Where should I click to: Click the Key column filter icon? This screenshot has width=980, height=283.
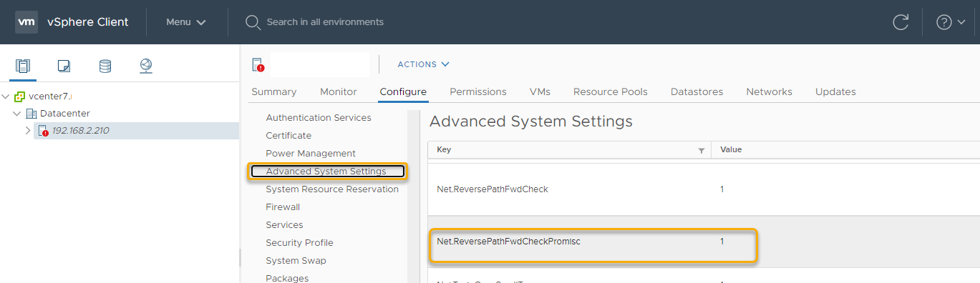[x=702, y=151]
